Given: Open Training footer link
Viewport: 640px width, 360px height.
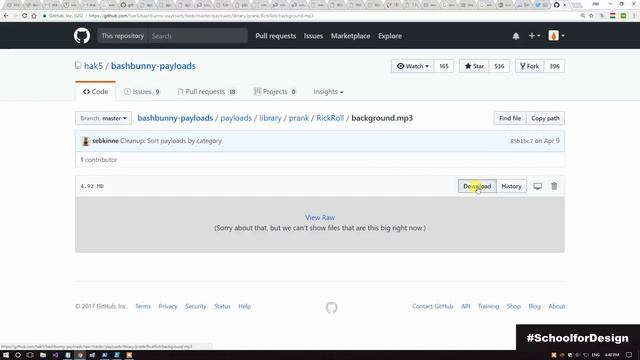Looking at the screenshot, I should [x=489, y=306].
